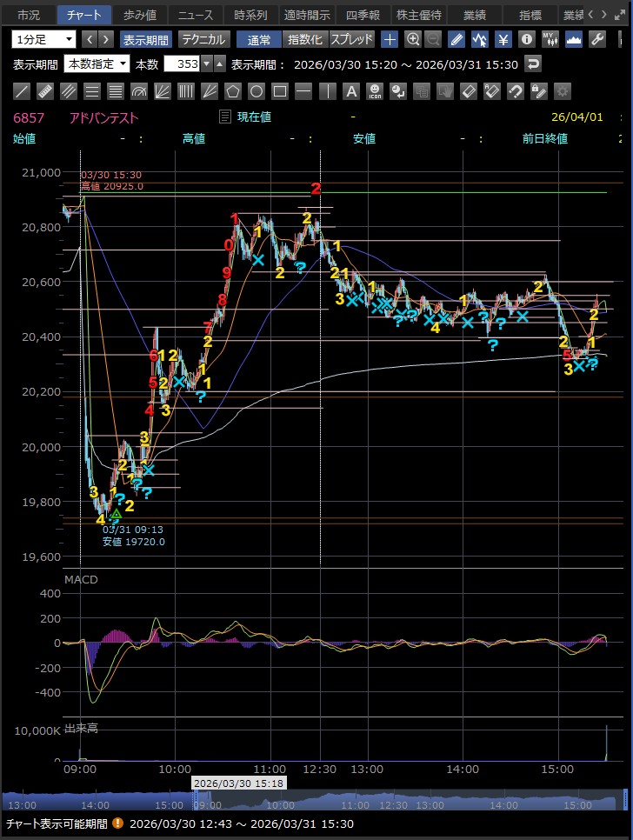633x840 pixels.
Task: Click the 表示期間 button
Action: coord(146,39)
